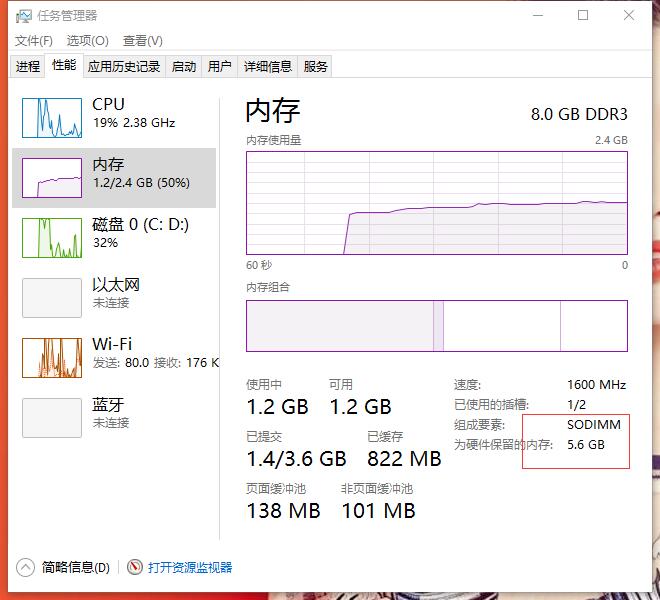Screen dimensions: 660x600
Task: Click the 1/2 slots used value
Action: pos(577,405)
